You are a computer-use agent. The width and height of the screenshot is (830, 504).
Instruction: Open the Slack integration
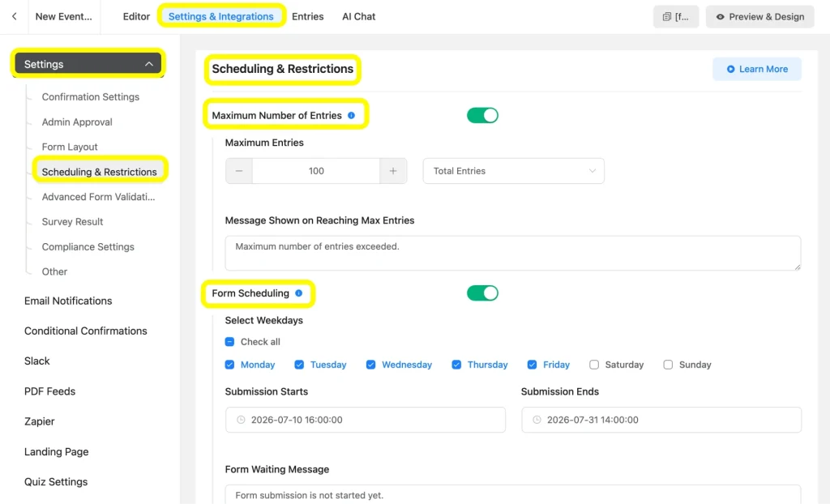pyautogui.click(x=37, y=361)
